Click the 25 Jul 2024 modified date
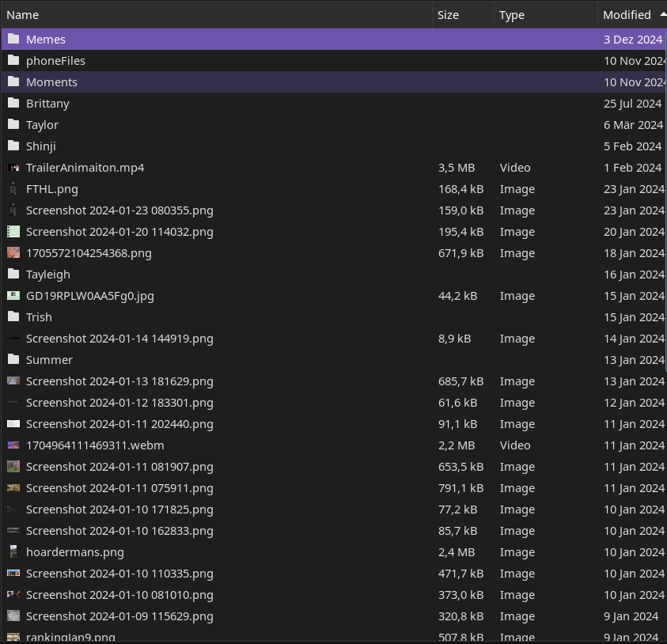This screenshot has height=644, width=667. point(632,104)
